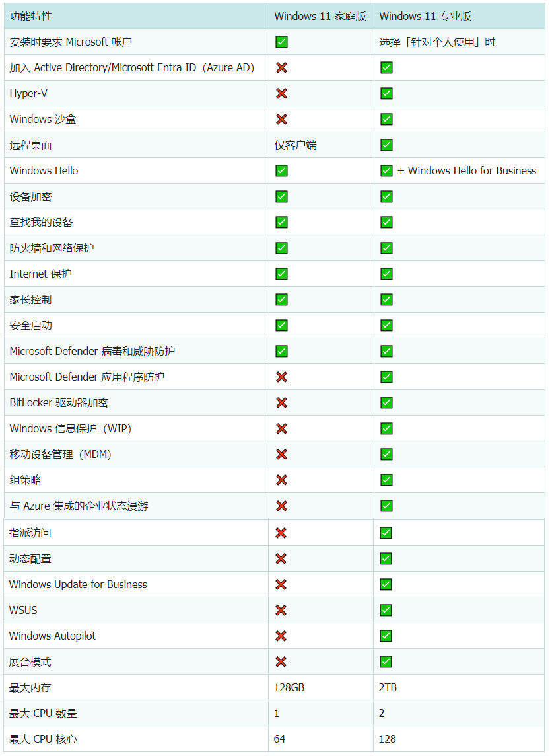Click the red X in 组策略 row

click(x=282, y=480)
